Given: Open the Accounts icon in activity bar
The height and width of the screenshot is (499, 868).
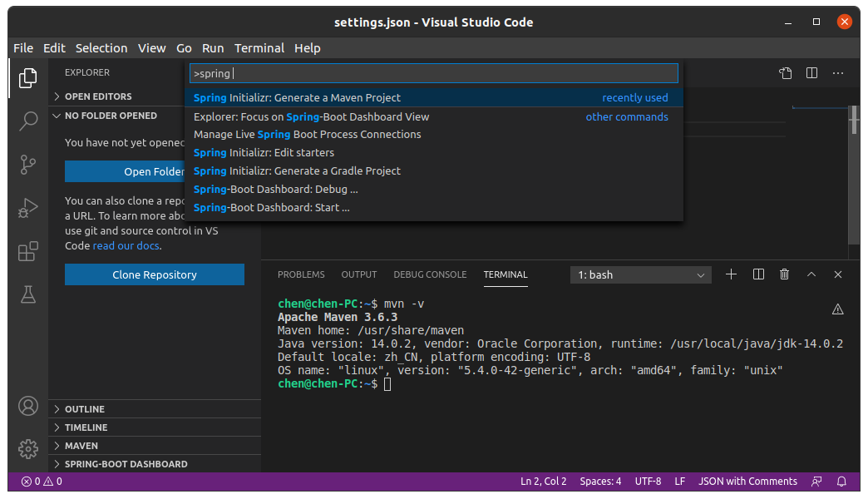Looking at the screenshot, I should tap(27, 406).
